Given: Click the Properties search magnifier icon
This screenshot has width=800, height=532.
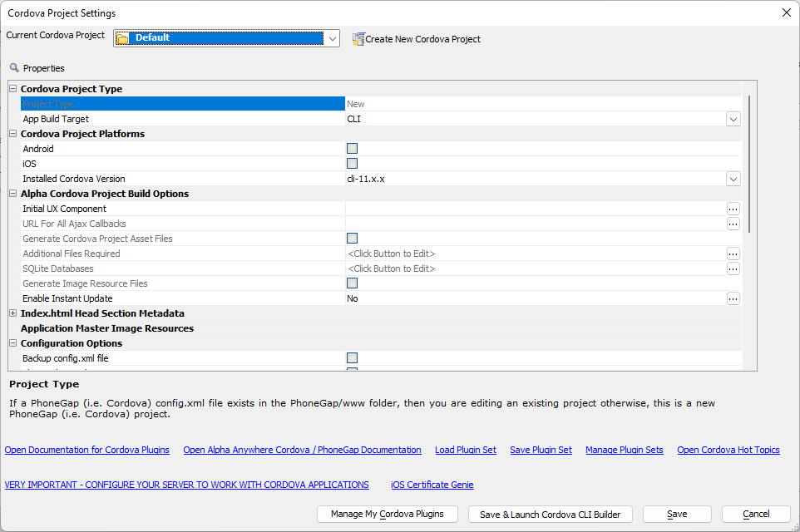Looking at the screenshot, I should coord(14,68).
